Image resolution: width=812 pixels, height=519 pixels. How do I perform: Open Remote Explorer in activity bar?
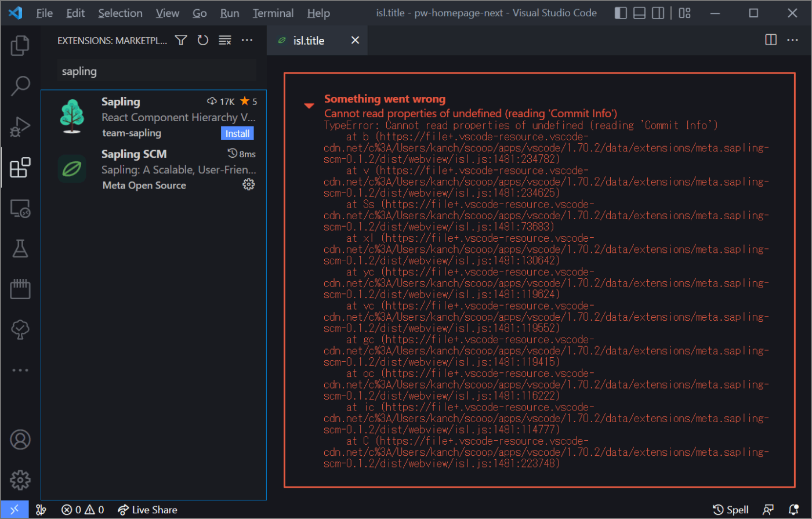coord(20,208)
